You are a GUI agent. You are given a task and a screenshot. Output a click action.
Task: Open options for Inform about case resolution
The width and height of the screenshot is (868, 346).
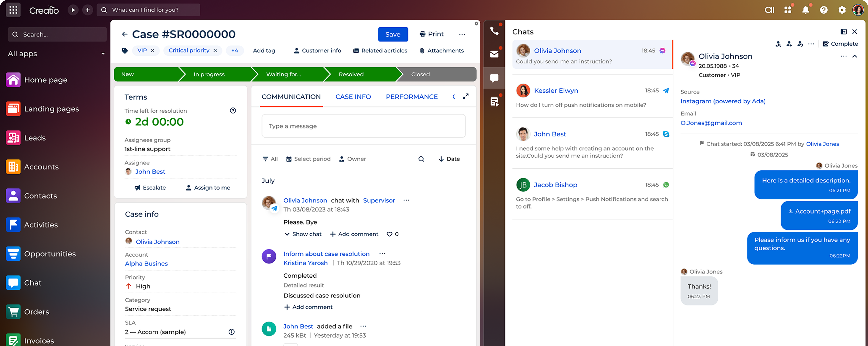coord(382,254)
